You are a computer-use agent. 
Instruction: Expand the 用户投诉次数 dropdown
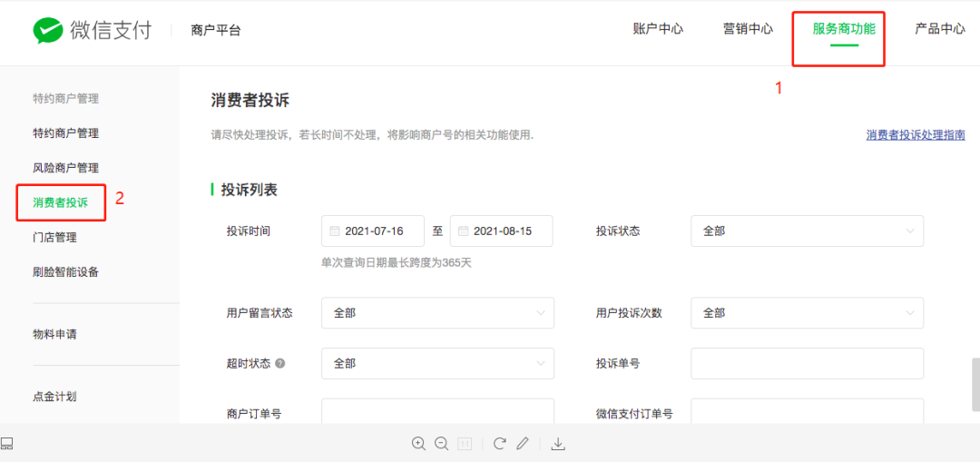(x=807, y=312)
